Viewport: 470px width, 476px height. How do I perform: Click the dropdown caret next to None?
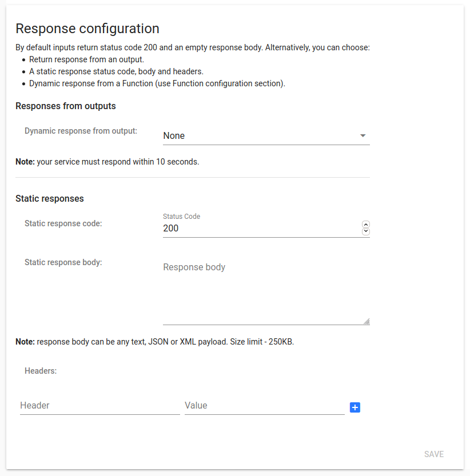point(363,136)
